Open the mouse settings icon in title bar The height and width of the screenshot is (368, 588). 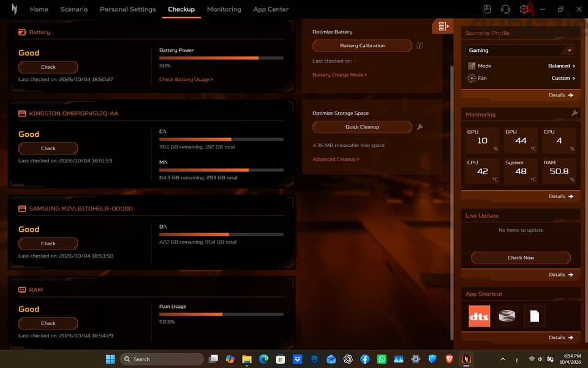pyautogui.click(x=487, y=9)
